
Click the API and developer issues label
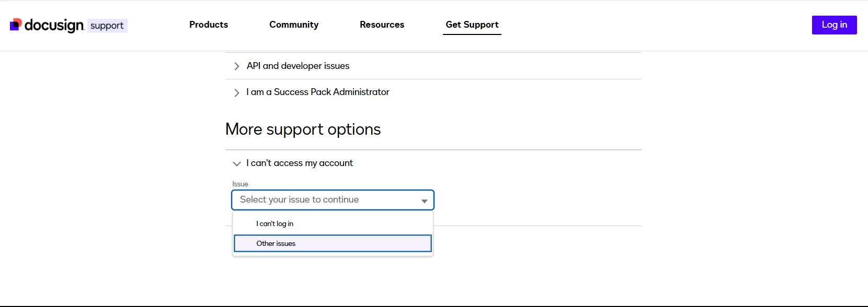click(x=298, y=66)
